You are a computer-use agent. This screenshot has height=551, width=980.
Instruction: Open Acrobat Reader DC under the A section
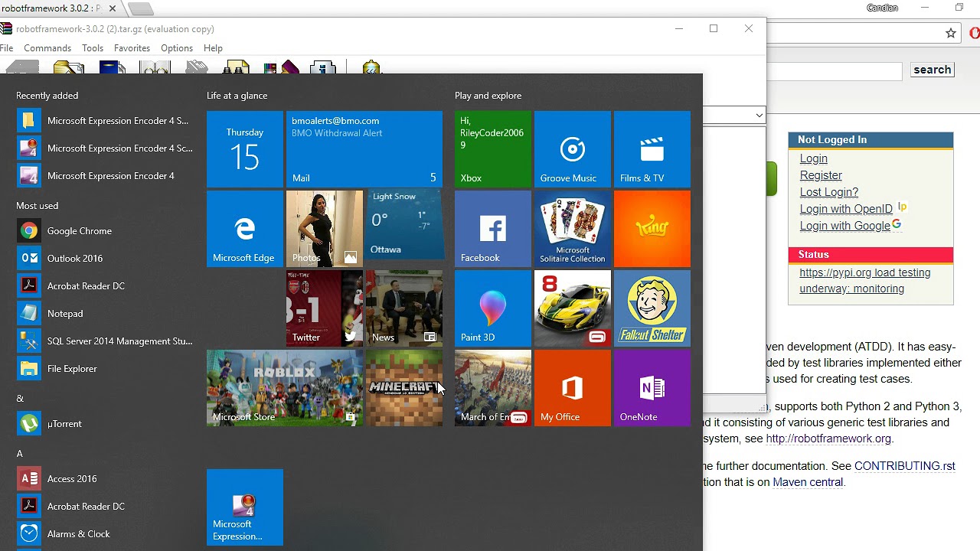[106, 507]
